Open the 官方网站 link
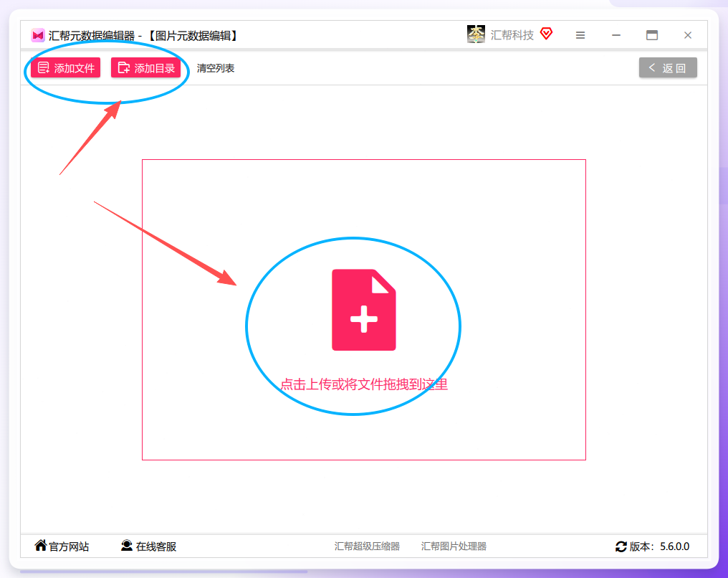The image size is (728, 578). click(62, 546)
